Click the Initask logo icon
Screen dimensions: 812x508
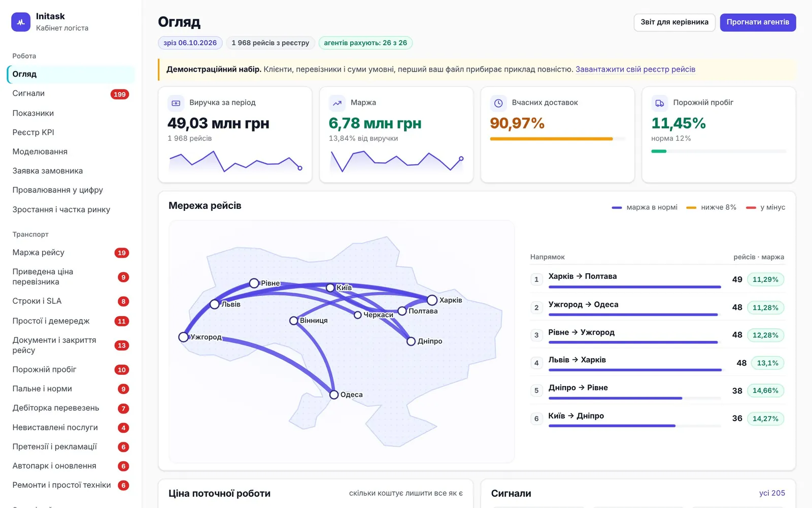pos(21,22)
